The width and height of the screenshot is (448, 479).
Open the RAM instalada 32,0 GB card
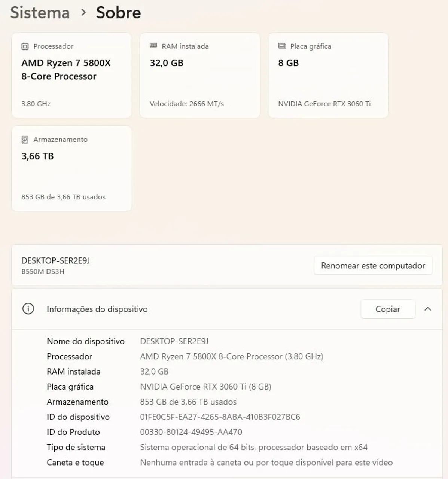[200, 75]
